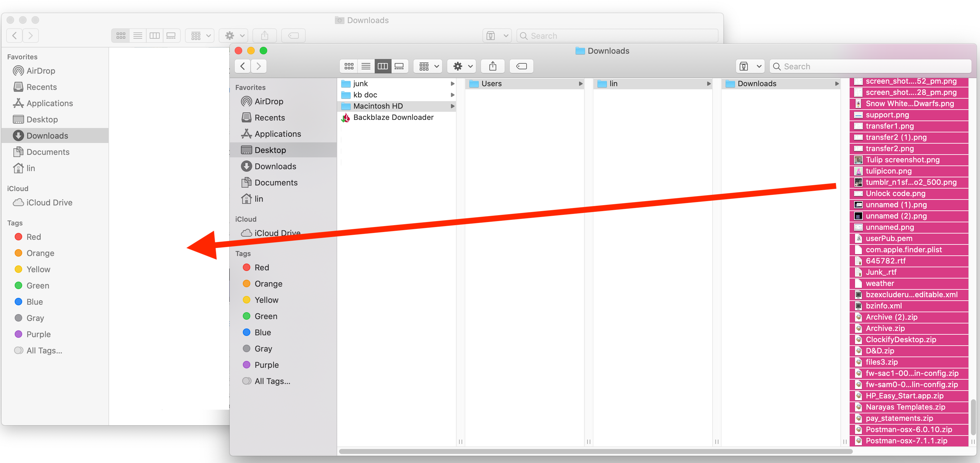The width and height of the screenshot is (980, 463).
Task: Open the group-by dropdown in front window
Action: 428,66
